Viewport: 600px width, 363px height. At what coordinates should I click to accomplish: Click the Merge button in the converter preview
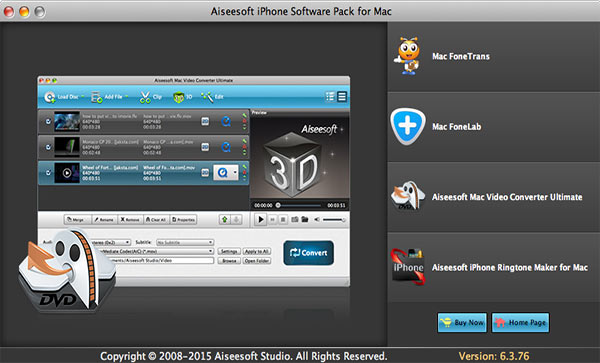[x=77, y=220]
